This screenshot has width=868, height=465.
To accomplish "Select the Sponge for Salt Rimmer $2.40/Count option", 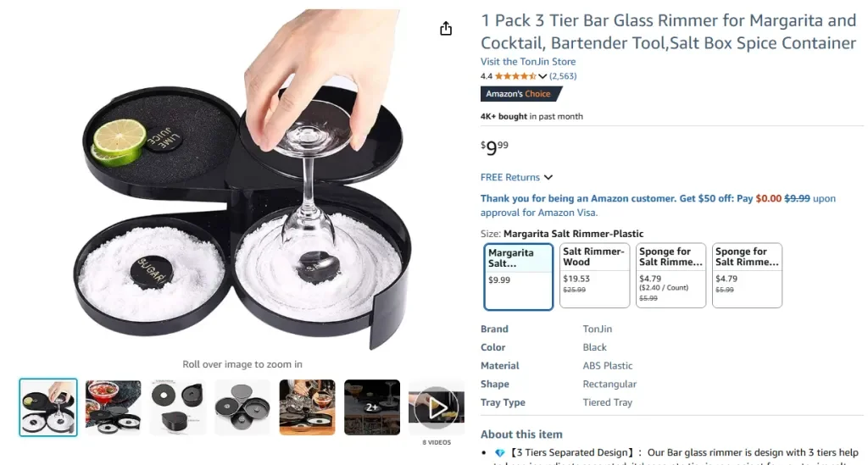I will [x=670, y=275].
